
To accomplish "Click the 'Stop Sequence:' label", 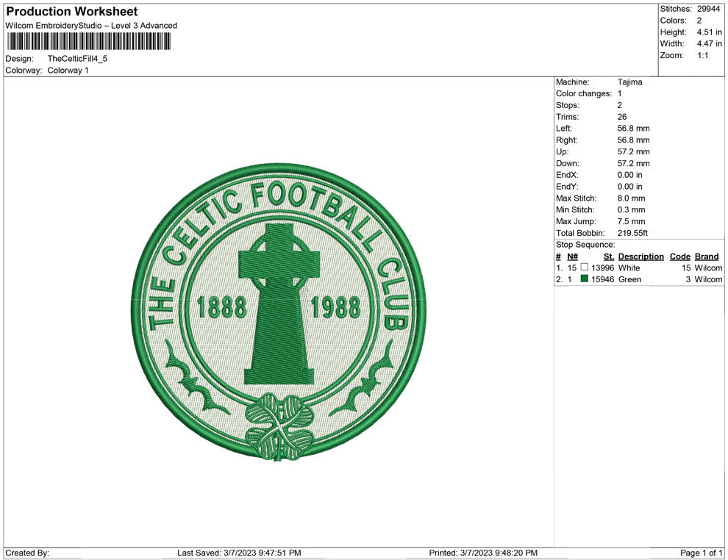I will pos(585,245).
